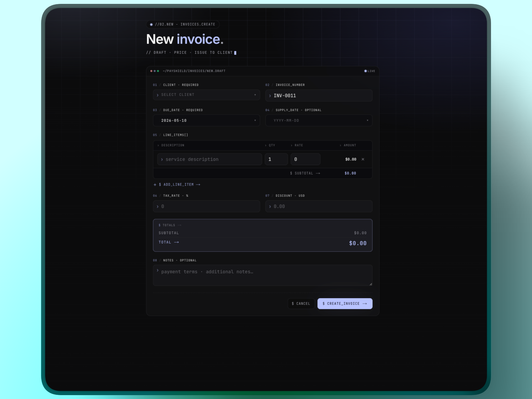The image size is (532, 399).
Task: Toggle the LIVE status indicator
Action: 369,71
